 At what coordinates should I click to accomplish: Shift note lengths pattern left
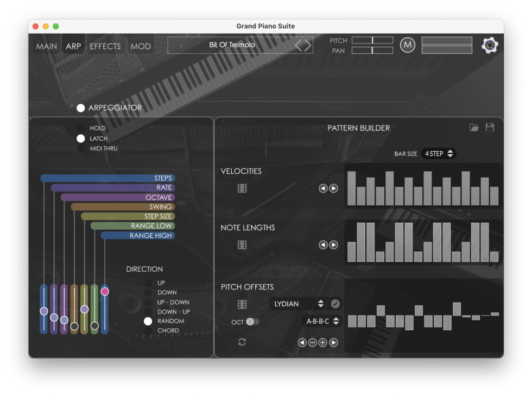[323, 245]
